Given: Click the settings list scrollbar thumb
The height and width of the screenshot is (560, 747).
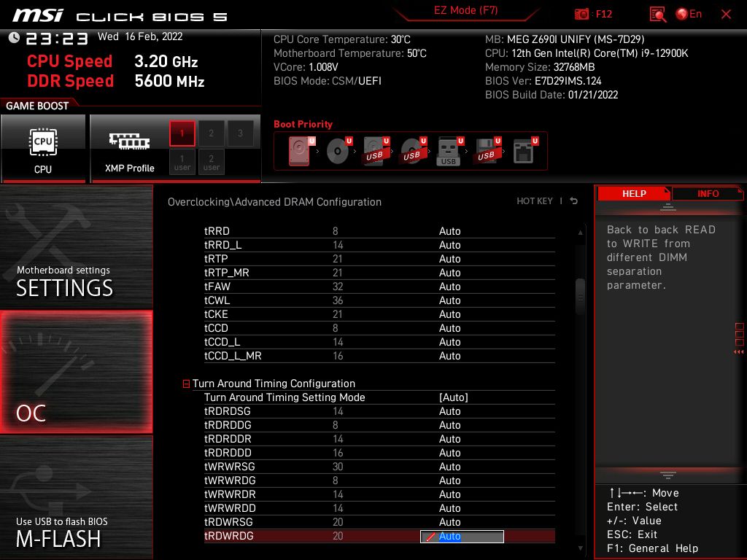Looking at the screenshot, I should (x=580, y=297).
